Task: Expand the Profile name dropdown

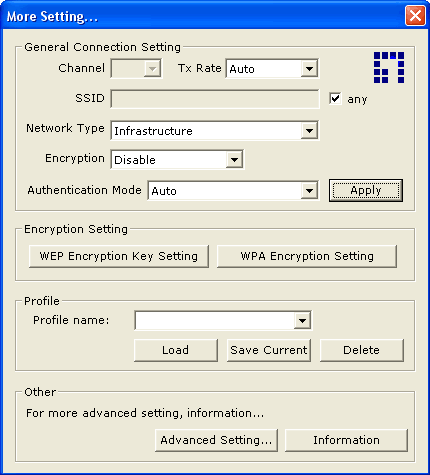Action: (302, 321)
